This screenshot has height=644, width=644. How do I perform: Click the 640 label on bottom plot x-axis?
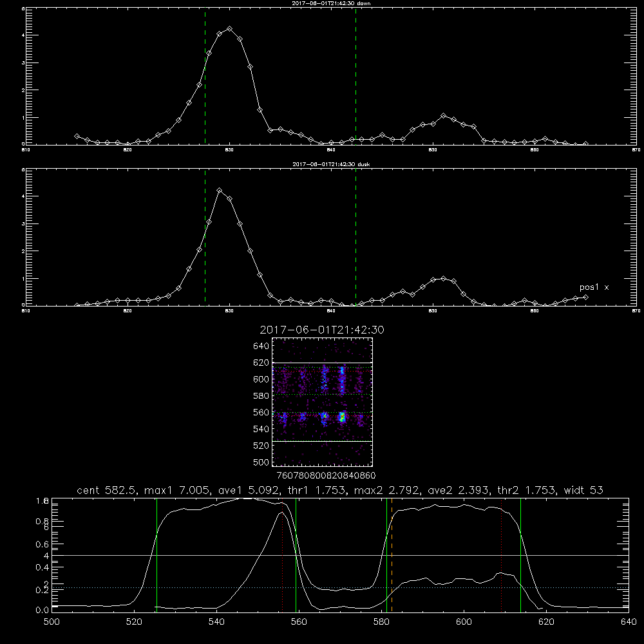(x=629, y=622)
